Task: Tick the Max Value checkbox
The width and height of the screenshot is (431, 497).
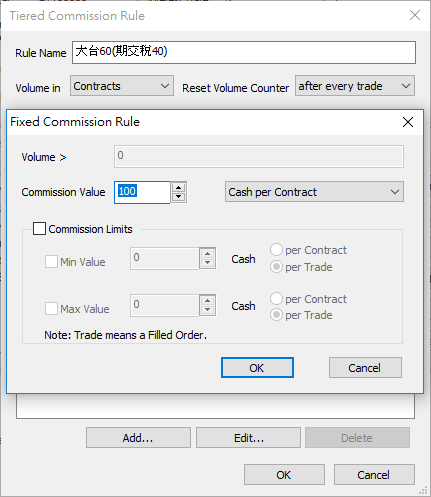Action: pyautogui.click(x=51, y=309)
